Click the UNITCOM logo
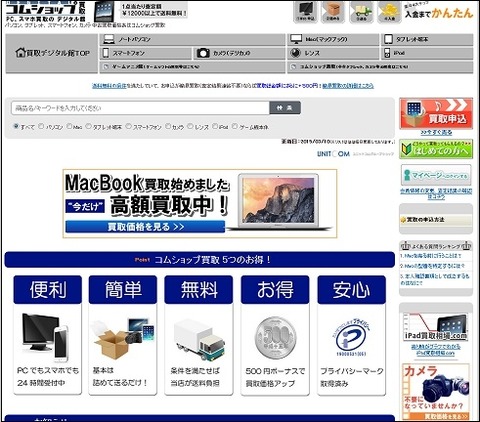The height and width of the screenshot is (422, 480). tap(333, 154)
